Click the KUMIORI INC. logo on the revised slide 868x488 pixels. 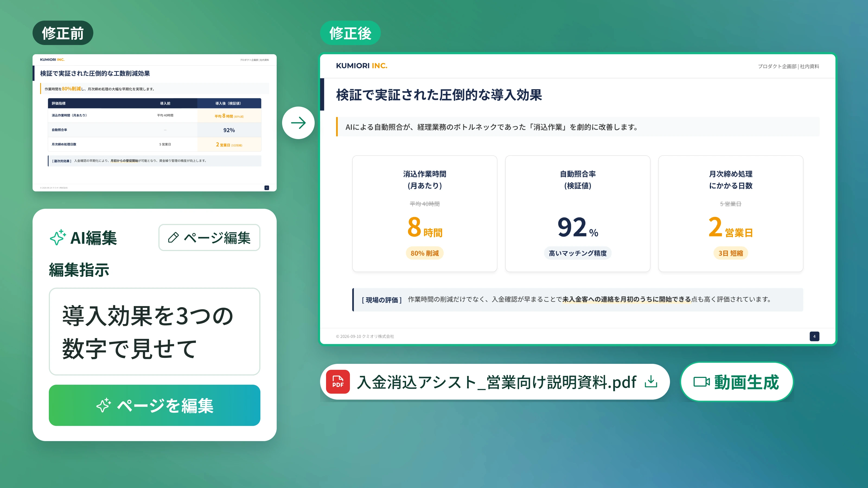click(x=362, y=66)
